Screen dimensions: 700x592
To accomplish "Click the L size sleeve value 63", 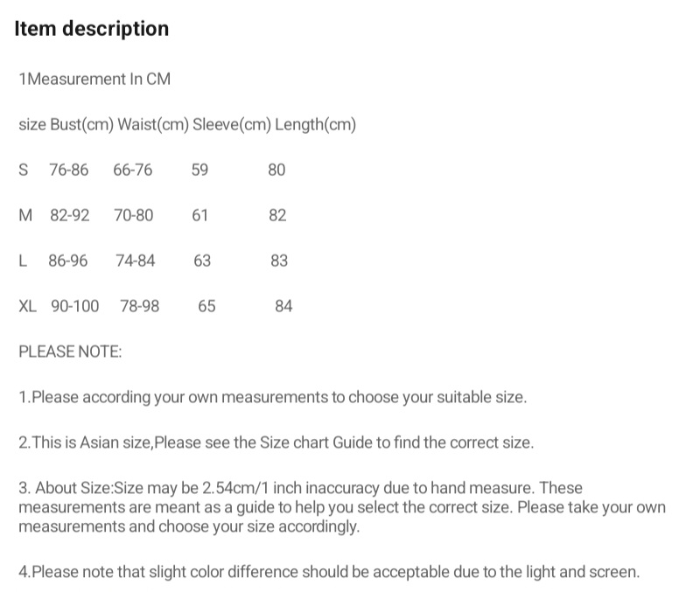I will pyautogui.click(x=202, y=261).
